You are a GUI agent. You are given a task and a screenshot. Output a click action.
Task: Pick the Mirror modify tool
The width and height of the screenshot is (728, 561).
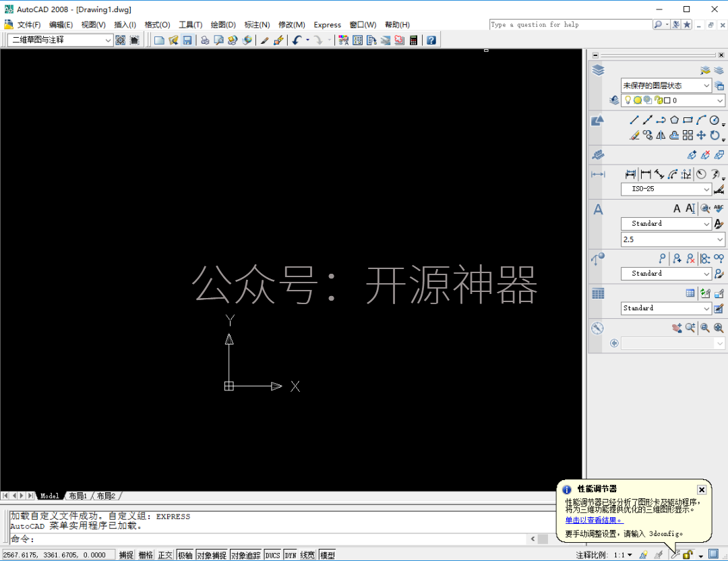coord(661,135)
